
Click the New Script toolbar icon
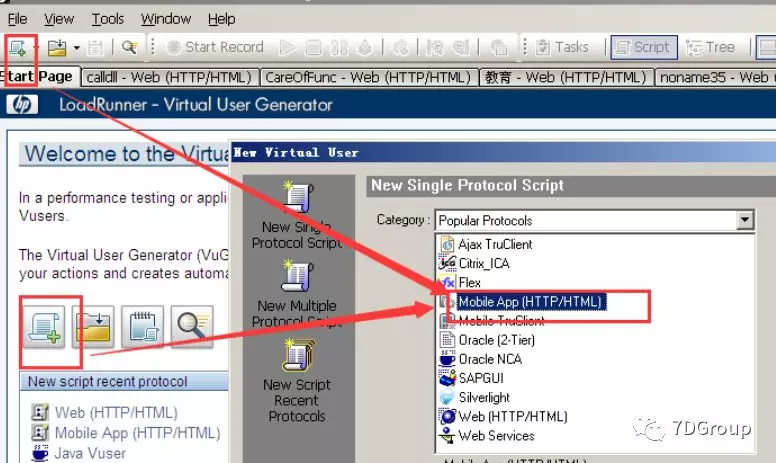click(x=18, y=47)
